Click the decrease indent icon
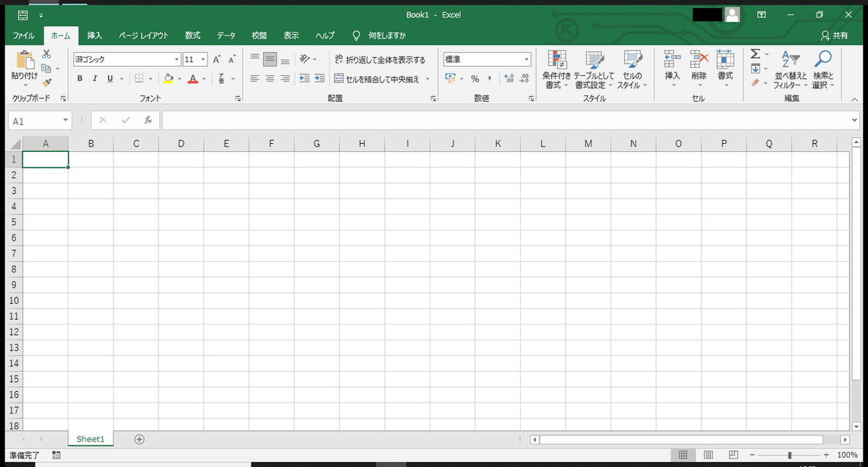The image size is (868, 467). [305, 79]
